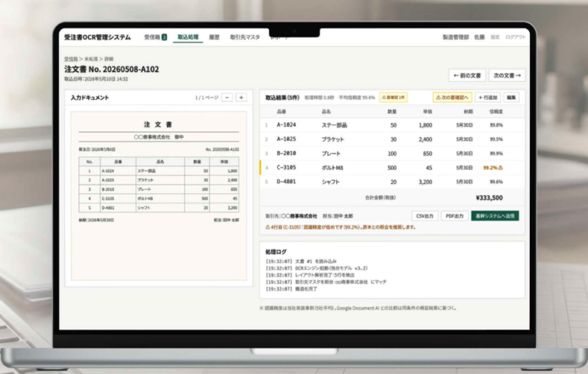Viewport: 588px width, 374px height.
Task: Click the 佐藤 user name
Action: pos(479,38)
